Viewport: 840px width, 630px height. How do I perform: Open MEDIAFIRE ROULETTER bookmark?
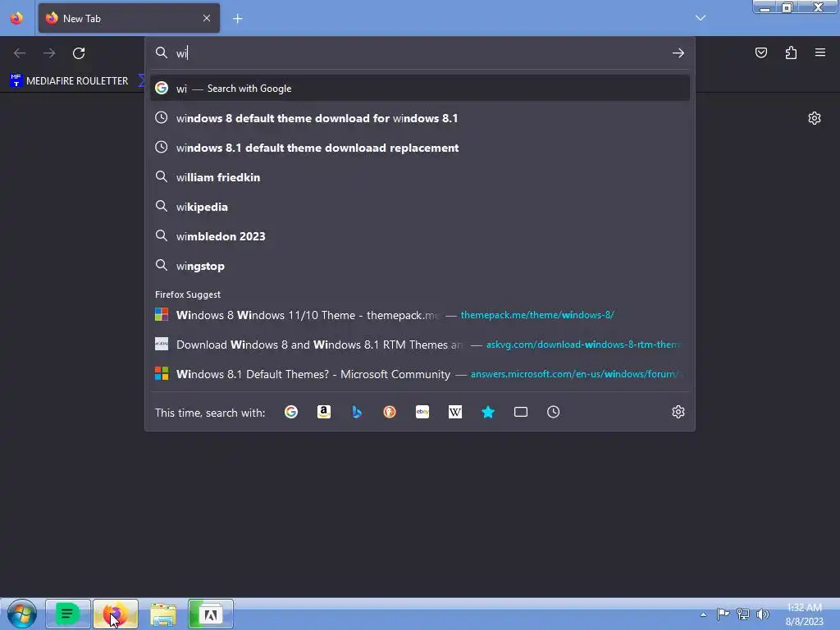pos(69,81)
